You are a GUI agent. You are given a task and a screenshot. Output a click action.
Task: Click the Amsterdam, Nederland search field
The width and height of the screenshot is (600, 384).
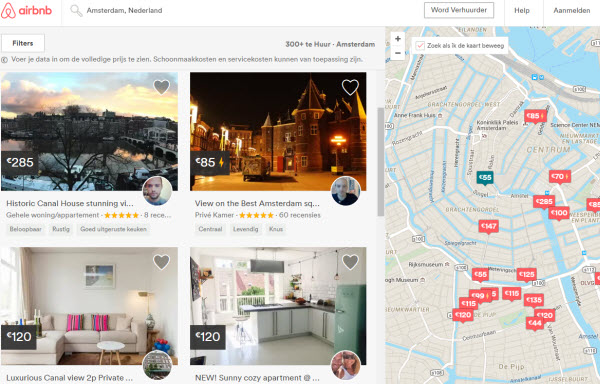(124, 11)
